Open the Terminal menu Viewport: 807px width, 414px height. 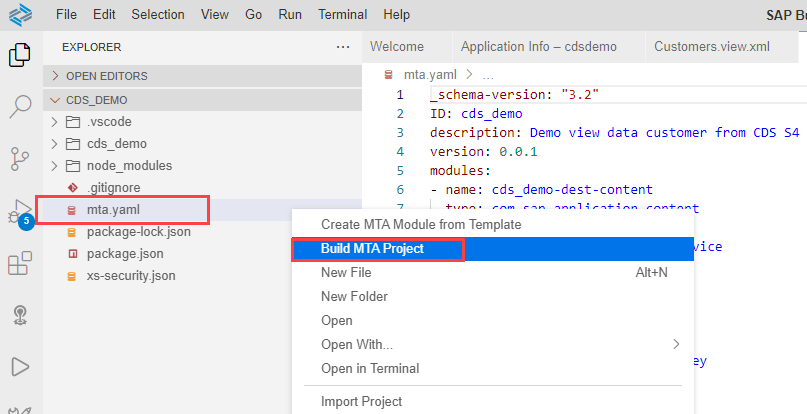point(342,15)
